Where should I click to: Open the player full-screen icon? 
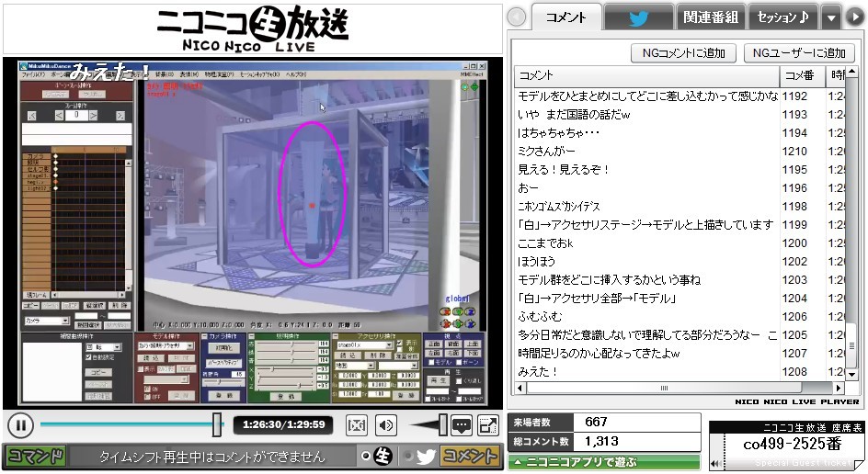[487, 424]
